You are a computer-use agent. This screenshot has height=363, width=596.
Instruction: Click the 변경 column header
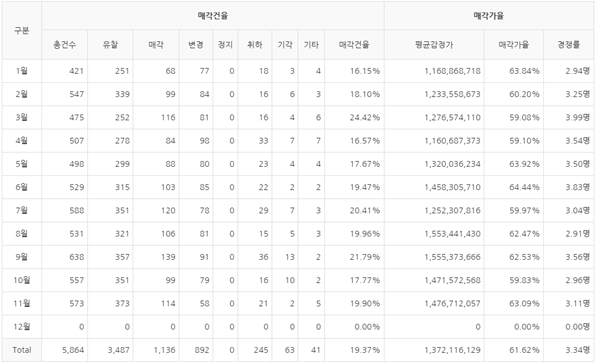pos(196,45)
